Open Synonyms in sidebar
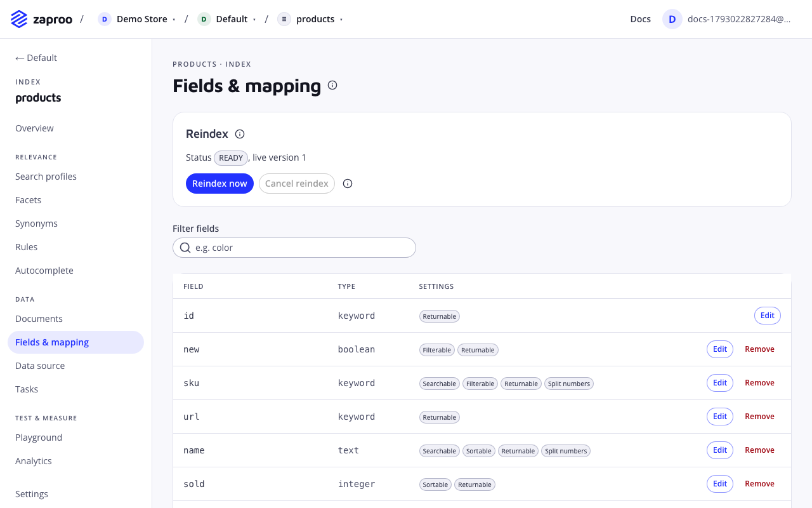 75,224
